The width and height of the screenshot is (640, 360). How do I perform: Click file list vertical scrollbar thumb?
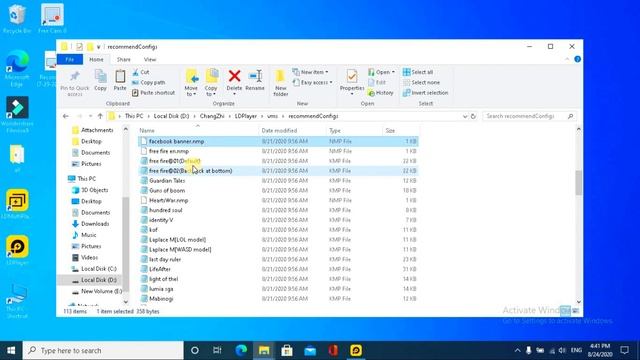pyautogui.click(x=578, y=182)
